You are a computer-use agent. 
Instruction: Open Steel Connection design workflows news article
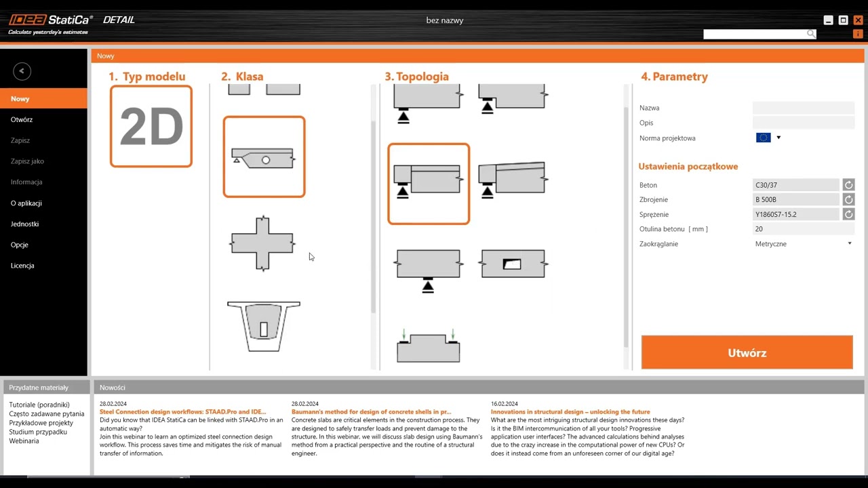tap(183, 411)
